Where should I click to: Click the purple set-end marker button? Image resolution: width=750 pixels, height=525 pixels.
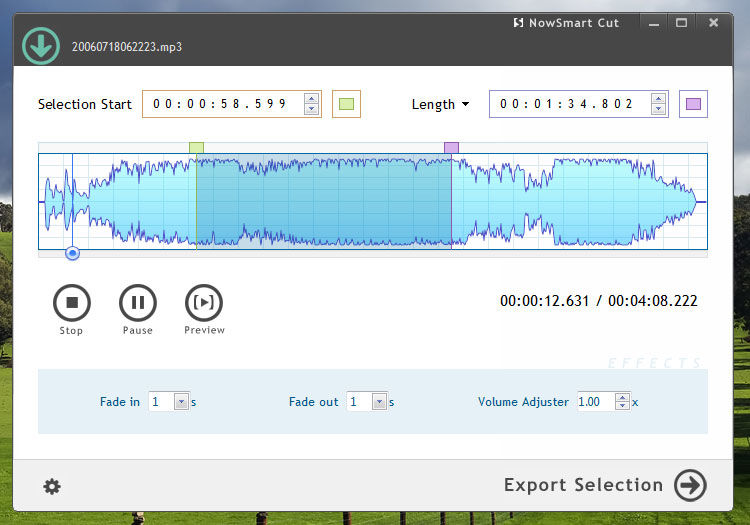693,104
